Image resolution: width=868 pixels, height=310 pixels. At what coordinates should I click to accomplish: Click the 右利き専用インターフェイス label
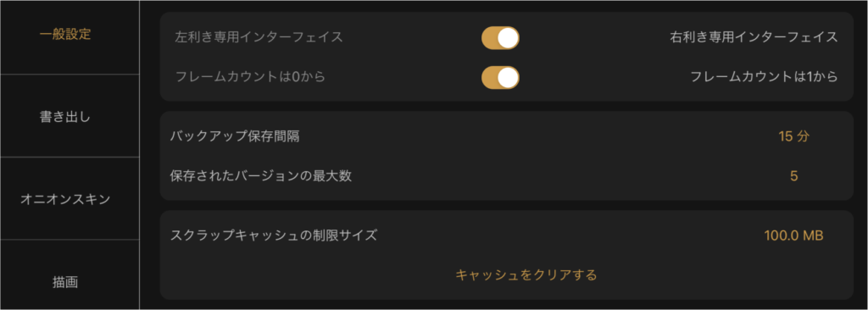754,37
